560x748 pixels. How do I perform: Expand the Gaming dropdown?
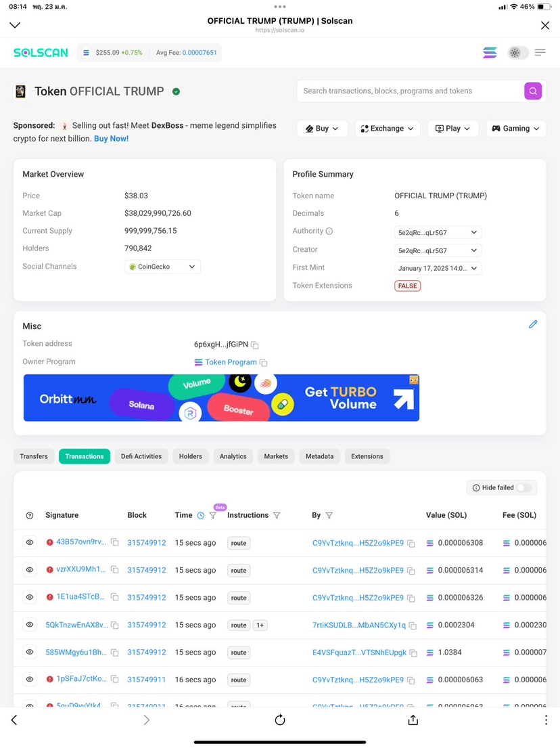point(515,129)
